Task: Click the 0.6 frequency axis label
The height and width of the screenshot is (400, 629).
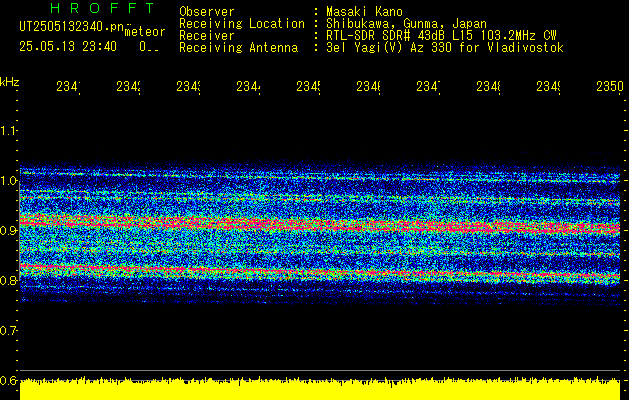Action: point(8,380)
